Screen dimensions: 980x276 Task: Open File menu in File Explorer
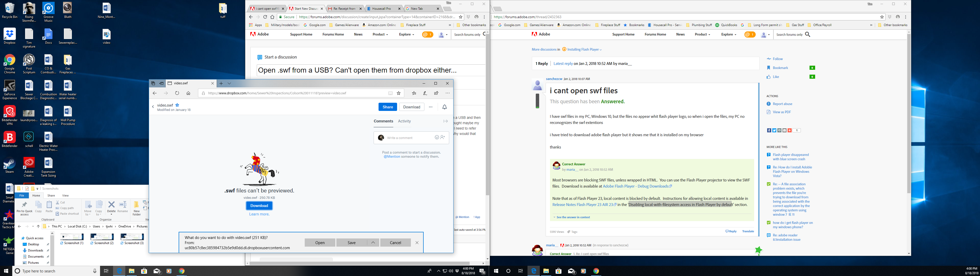[x=22, y=195]
